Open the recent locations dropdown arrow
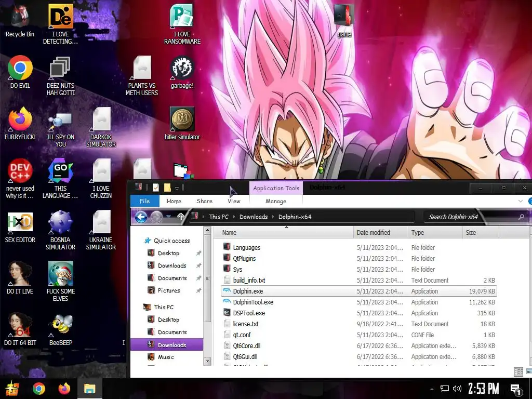532x399 pixels. [x=169, y=217]
